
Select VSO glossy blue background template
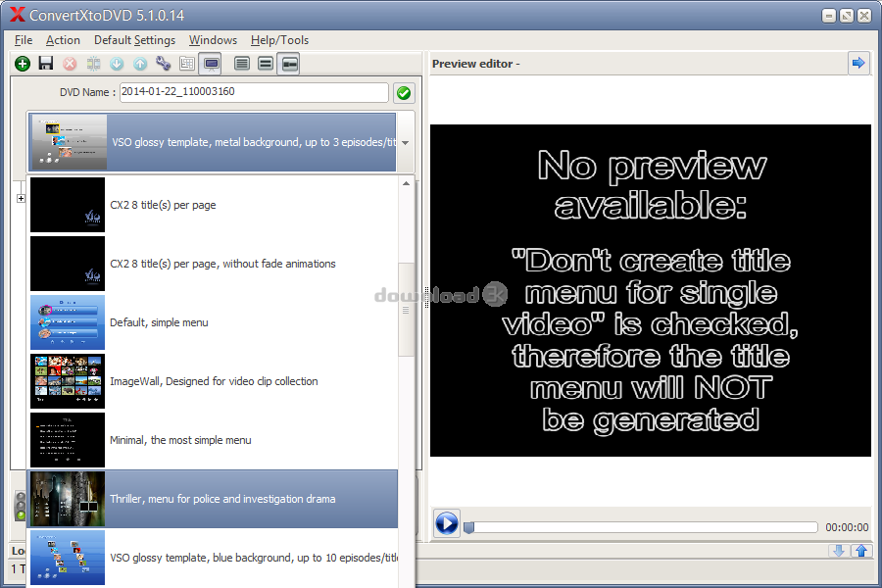214,558
